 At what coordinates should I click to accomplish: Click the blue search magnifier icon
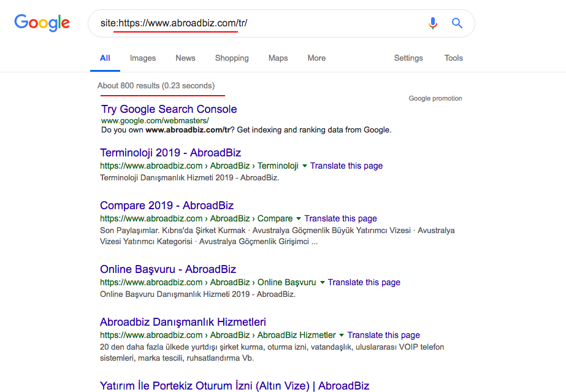click(x=457, y=23)
